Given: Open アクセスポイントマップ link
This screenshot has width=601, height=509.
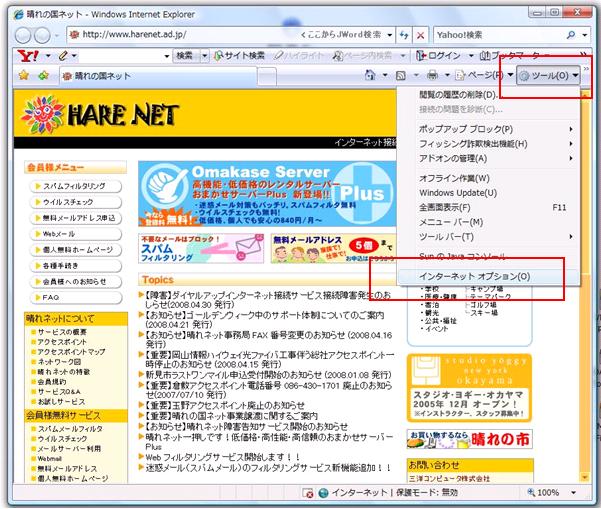Looking at the screenshot, I should [x=71, y=351].
